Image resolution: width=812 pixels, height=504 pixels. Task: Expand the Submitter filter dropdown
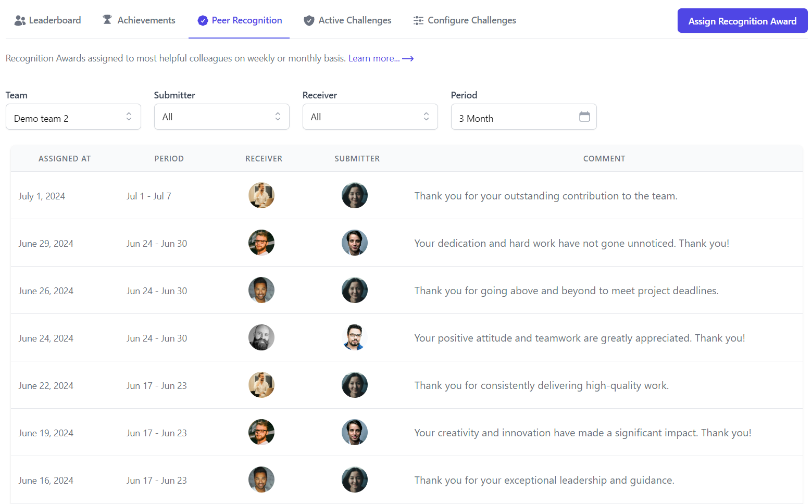[x=222, y=117]
